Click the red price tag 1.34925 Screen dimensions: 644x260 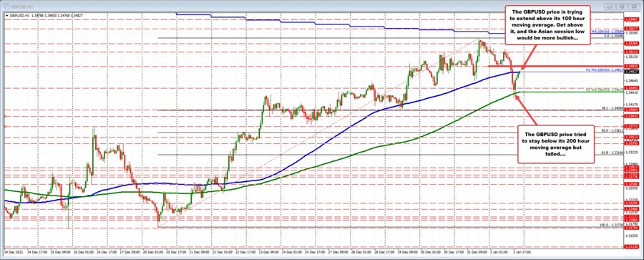click(x=631, y=66)
